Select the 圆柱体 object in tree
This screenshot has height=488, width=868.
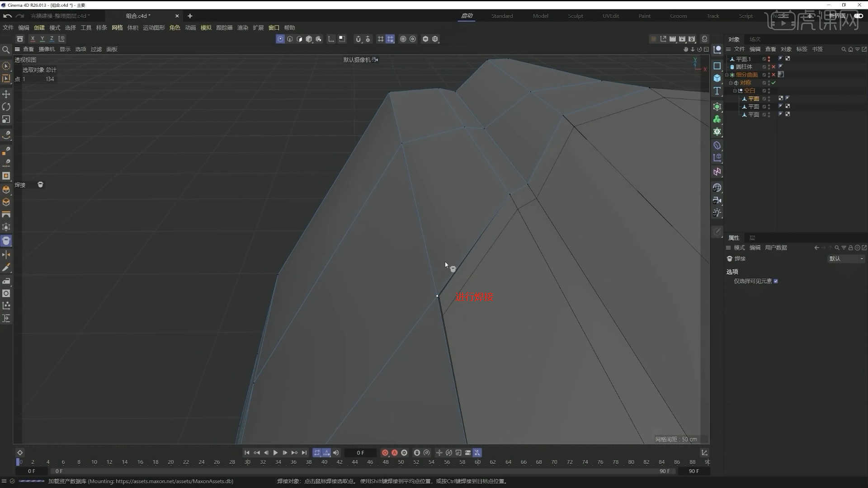coord(744,67)
